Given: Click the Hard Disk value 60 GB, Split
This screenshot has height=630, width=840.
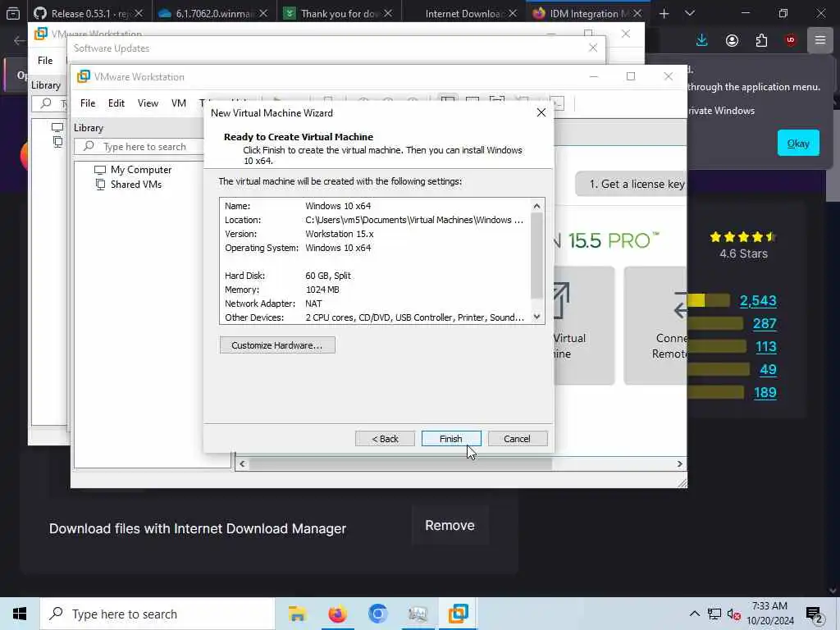Looking at the screenshot, I should point(328,276).
